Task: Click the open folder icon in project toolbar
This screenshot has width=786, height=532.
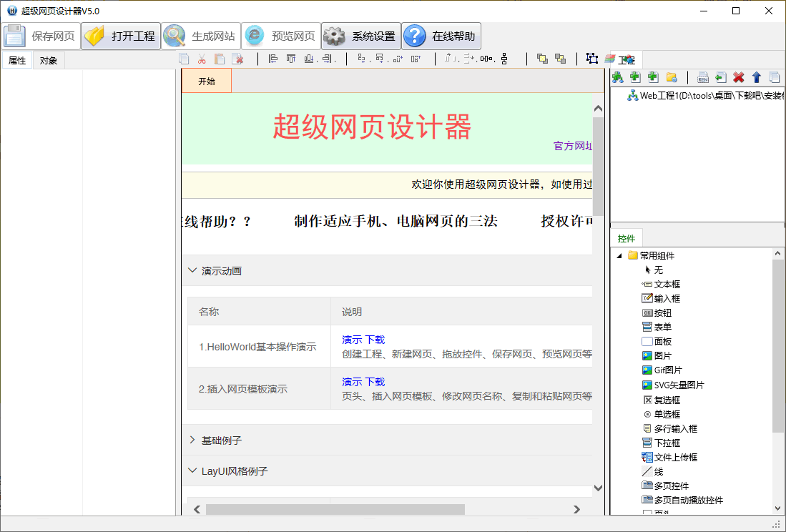Action: pyautogui.click(x=672, y=77)
